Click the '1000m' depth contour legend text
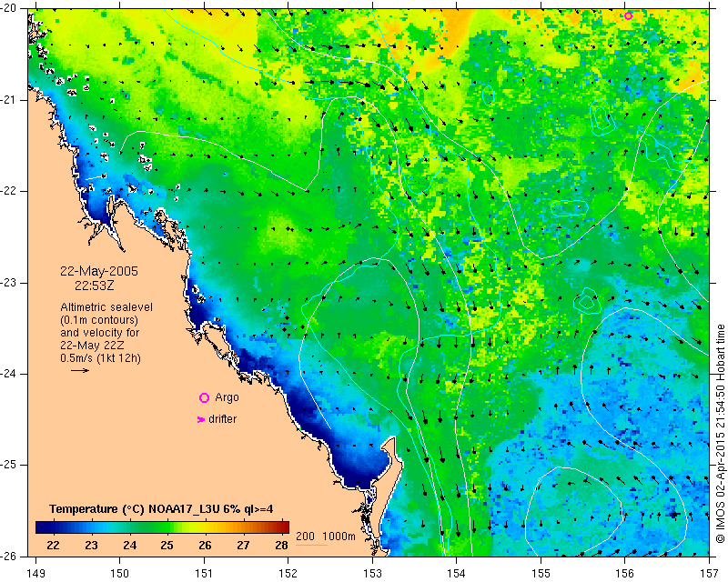Screen dimensions: 728x582 click(339, 536)
